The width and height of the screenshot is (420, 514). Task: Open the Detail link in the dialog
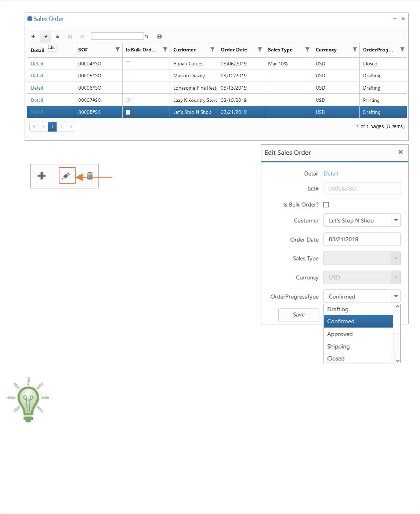coord(330,173)
